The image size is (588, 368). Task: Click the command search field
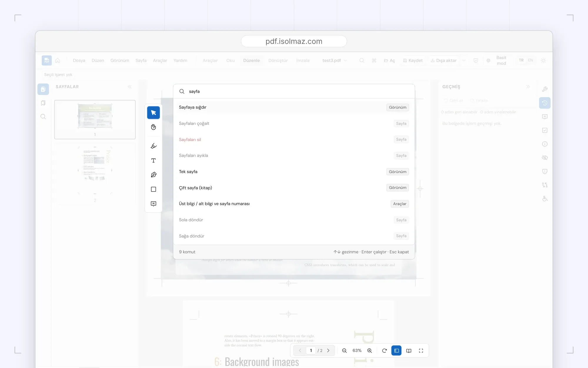(294, 91)
